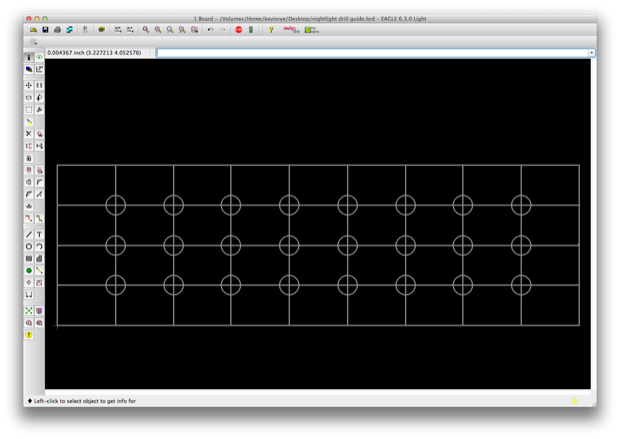Print the board layout
Image resolution: width=620 pixels, height=439 pixels.
(57, 30)
